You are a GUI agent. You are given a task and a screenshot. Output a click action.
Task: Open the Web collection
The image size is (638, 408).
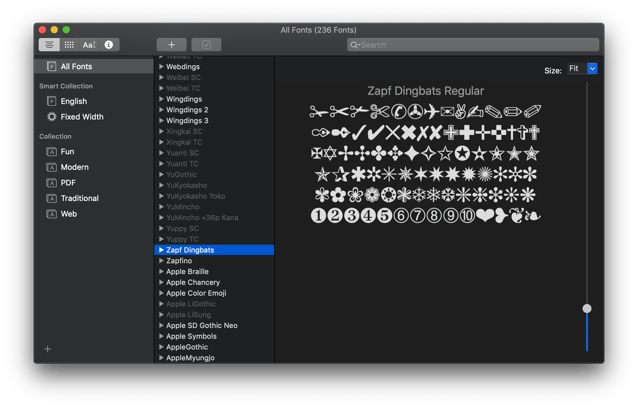pos(69,214)
